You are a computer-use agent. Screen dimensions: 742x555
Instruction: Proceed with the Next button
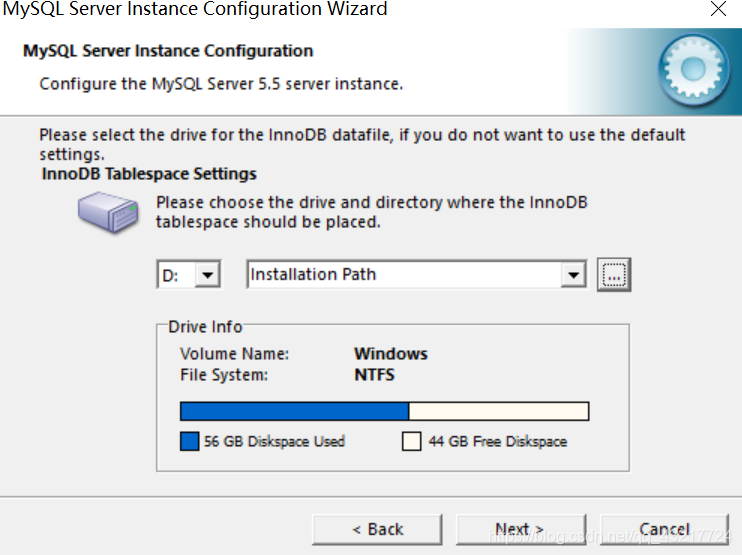tap(521, 529)
